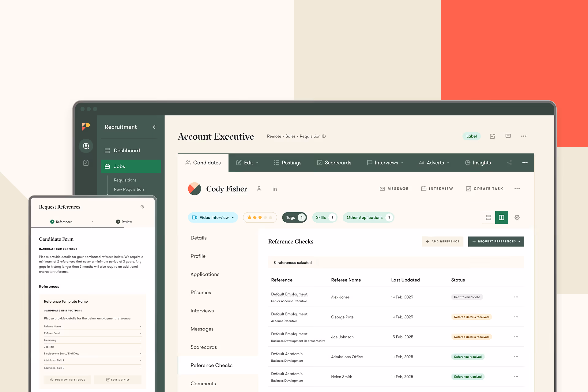Go to References step in dialog
588x392 pixels.
click(x=61, y=222)
